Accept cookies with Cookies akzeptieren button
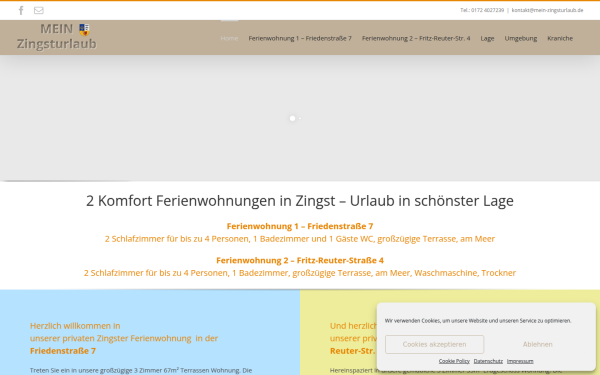This screenshot has width=600, height=375. [434, 344]
